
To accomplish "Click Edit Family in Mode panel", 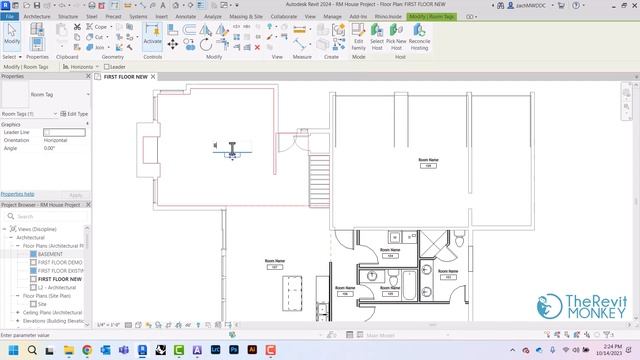I will click(358, 36).
